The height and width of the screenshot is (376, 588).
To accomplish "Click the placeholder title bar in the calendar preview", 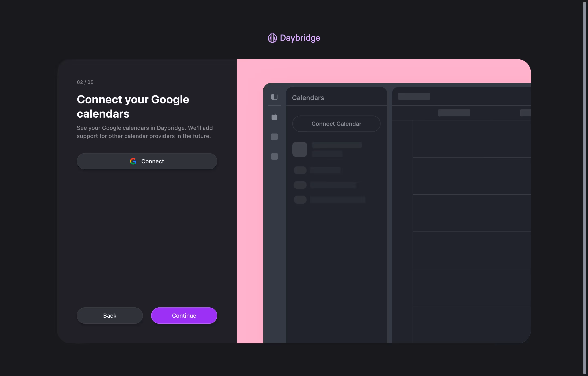I will 414,96.
